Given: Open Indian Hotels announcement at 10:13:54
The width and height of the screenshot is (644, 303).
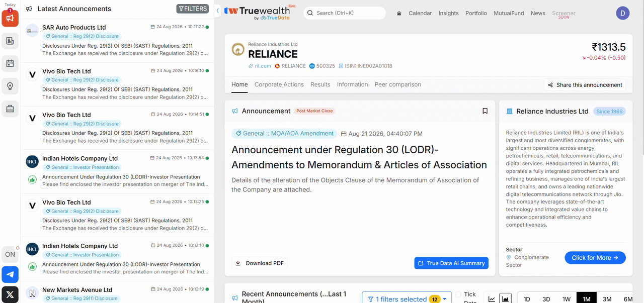Looking at the screenshot, I should point(117,171).
